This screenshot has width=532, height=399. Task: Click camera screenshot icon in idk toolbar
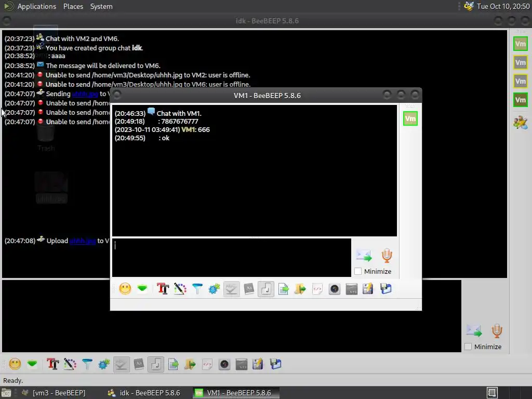tap(224, 364)
